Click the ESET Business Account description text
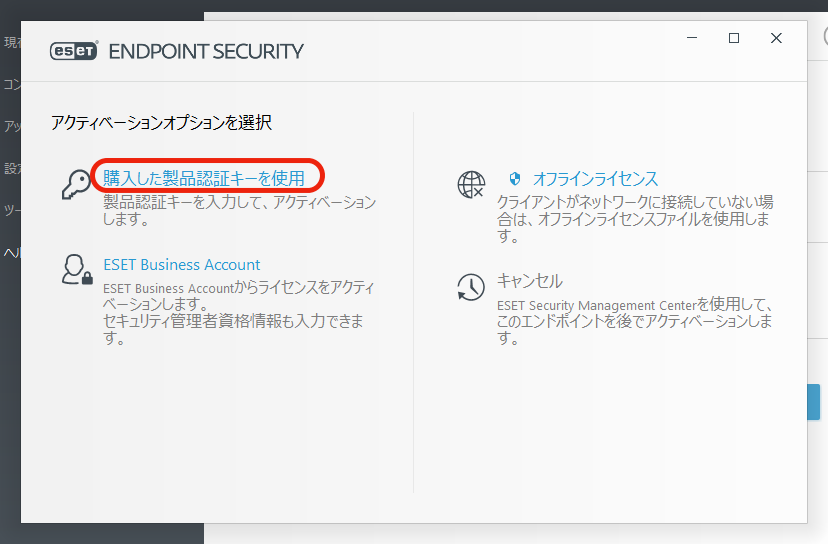 (x=238, y=313)
